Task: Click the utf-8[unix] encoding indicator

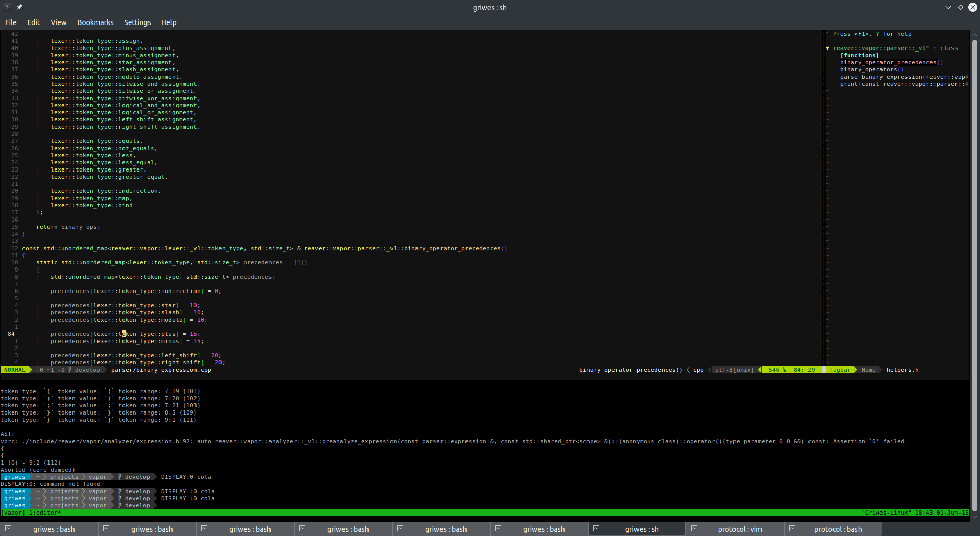Action: pyautogui.click(x=734, y=370)
